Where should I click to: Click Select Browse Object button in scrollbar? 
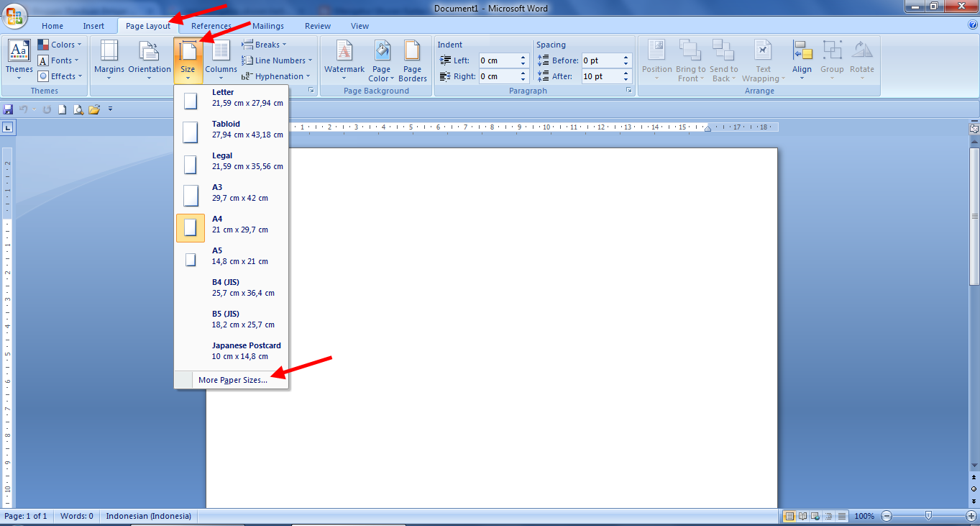point(974,489)
